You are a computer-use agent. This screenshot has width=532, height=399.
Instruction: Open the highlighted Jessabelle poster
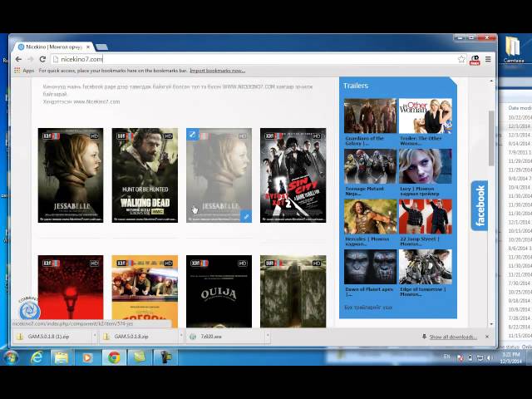tap(219, 175)
